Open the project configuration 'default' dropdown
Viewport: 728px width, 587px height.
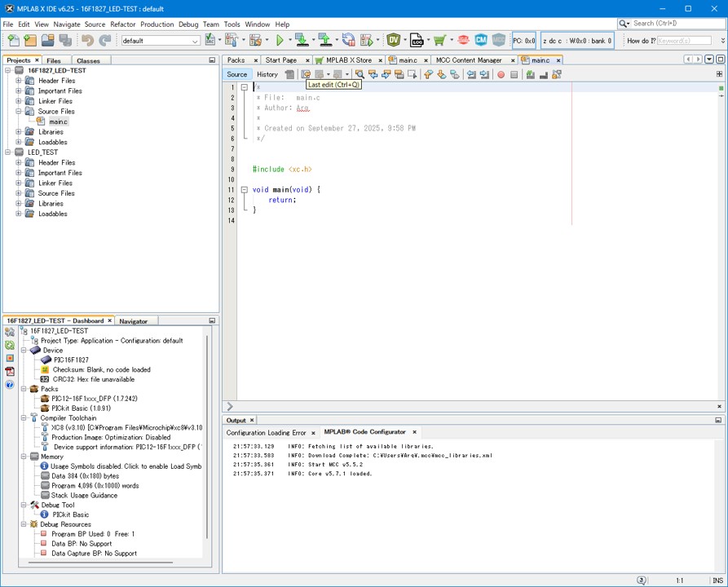[x=161, y=41]
